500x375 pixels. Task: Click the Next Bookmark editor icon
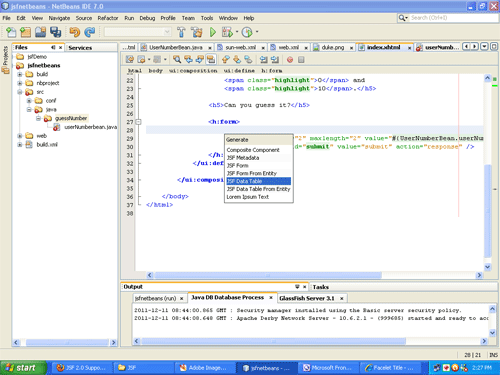coord(237,60)
